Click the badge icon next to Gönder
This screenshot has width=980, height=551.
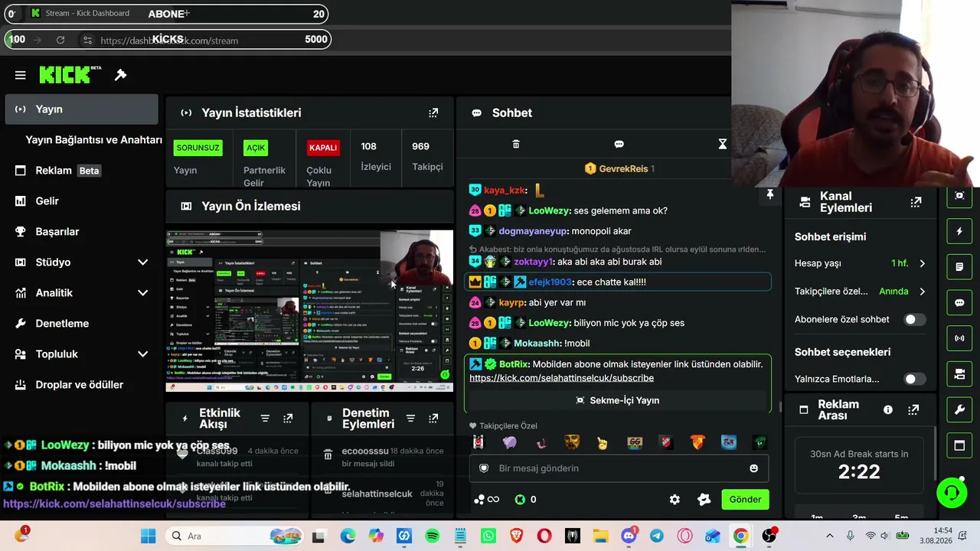(704, 500)
